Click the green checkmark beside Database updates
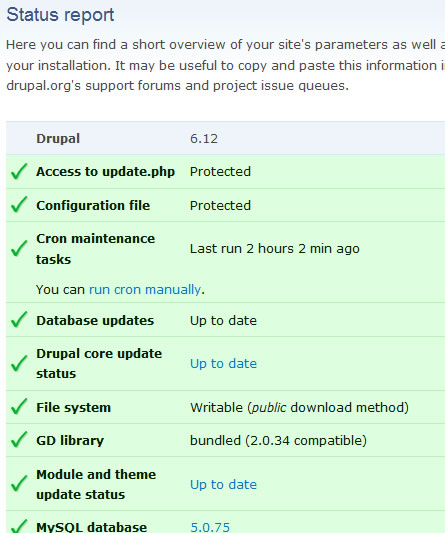The width and height of the screenshot is (445, 533). 19,320
